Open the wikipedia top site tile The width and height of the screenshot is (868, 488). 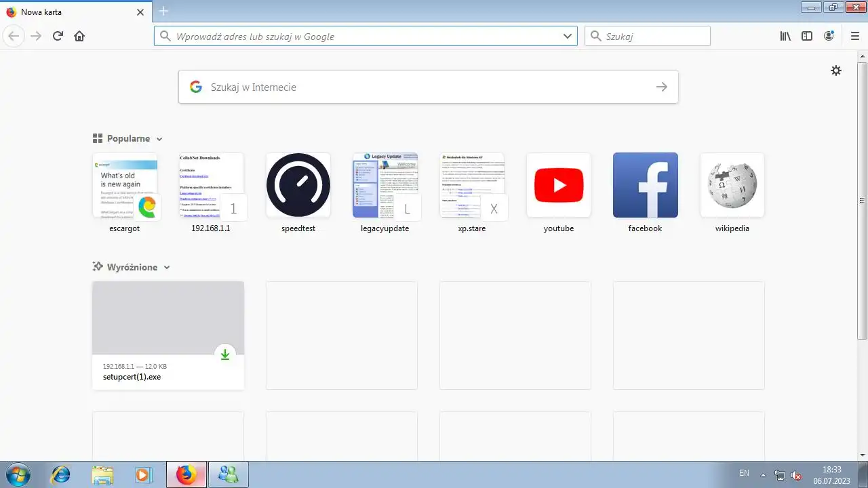click(x=732, y=192)
